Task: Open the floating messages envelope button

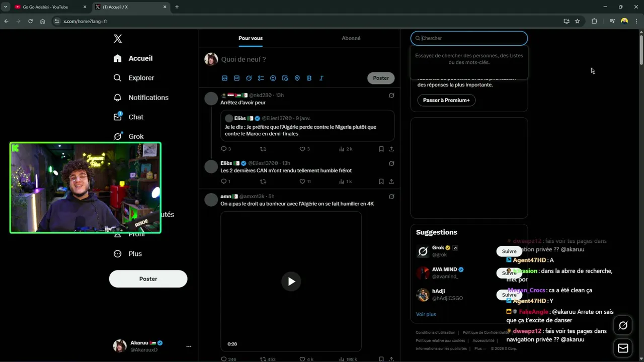Action: click(x=623, y=348)
